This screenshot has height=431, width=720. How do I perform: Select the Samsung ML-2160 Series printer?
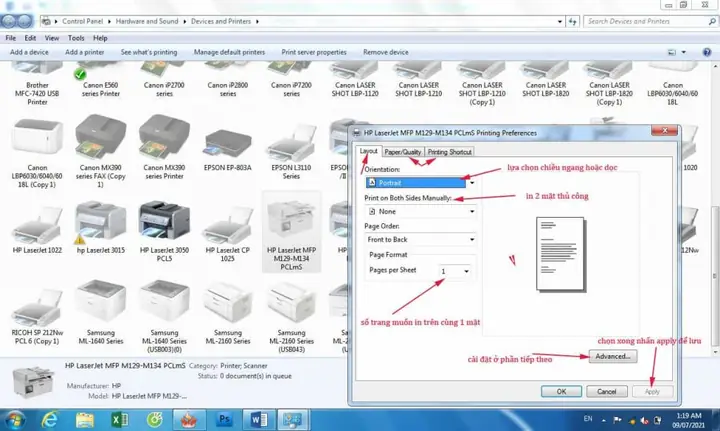(228, 313)
